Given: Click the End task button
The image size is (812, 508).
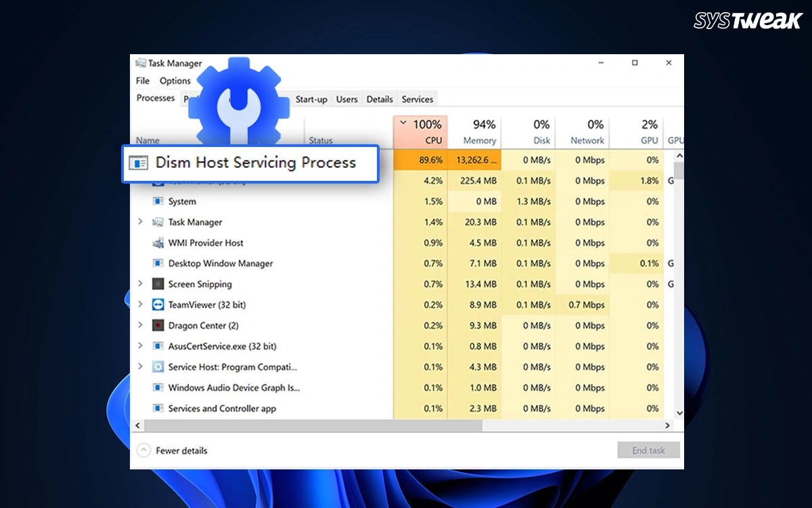Looking at the screenshot, I should 648,450.
